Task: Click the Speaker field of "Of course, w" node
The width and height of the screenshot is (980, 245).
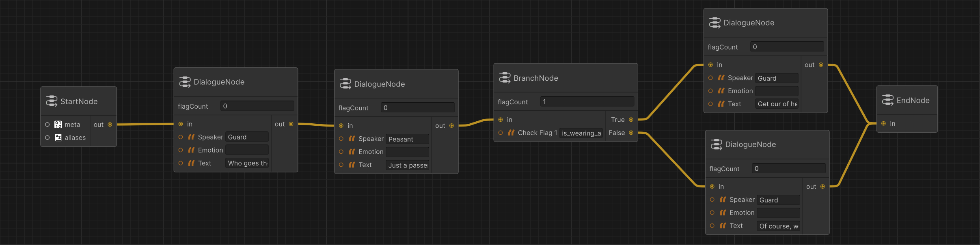Action: [x=778, y=200]
